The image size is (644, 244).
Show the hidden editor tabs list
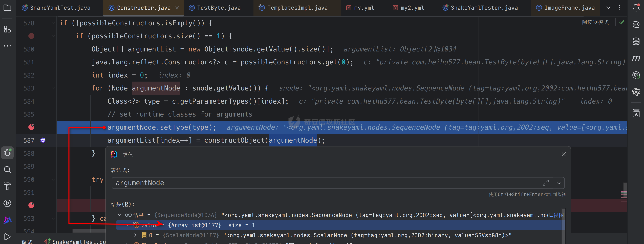pos(608,8)
